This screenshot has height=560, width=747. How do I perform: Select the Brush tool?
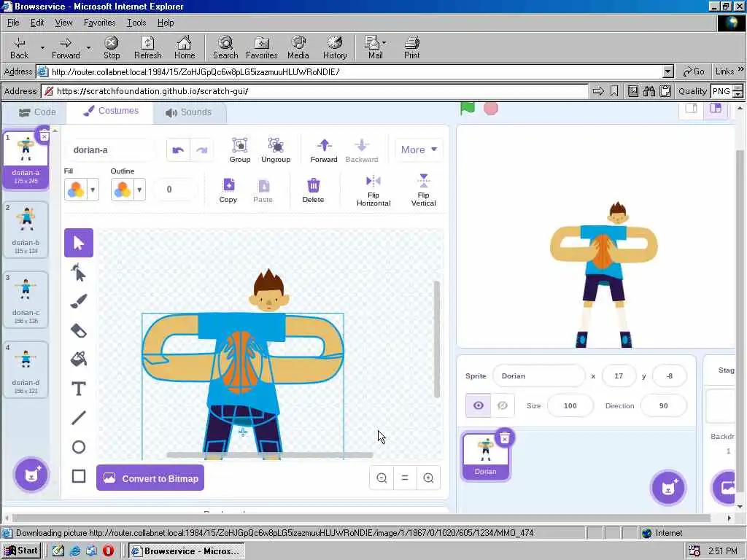79,301
